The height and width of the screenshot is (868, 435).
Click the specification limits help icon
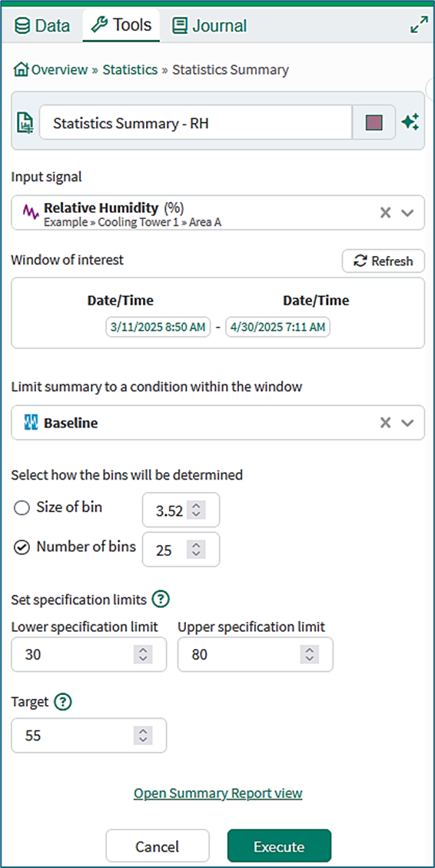pyautogui.click(x=161, y=599)
